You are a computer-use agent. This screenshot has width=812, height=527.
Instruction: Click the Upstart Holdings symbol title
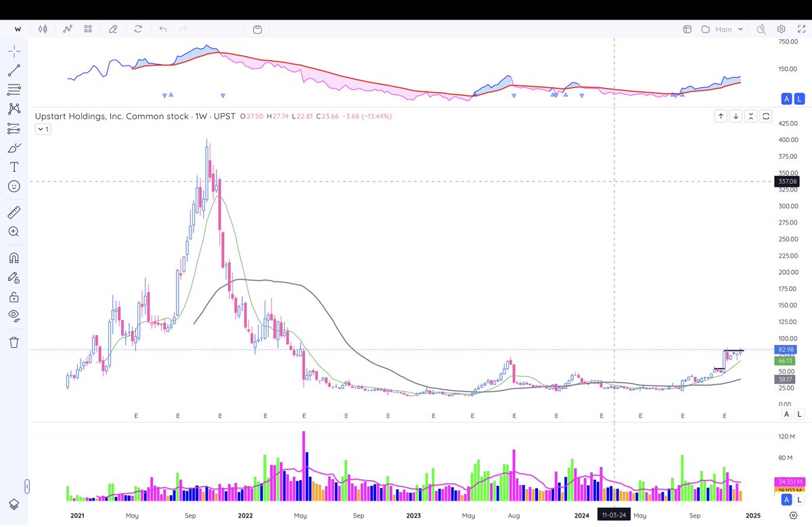(x=135, y=116)
